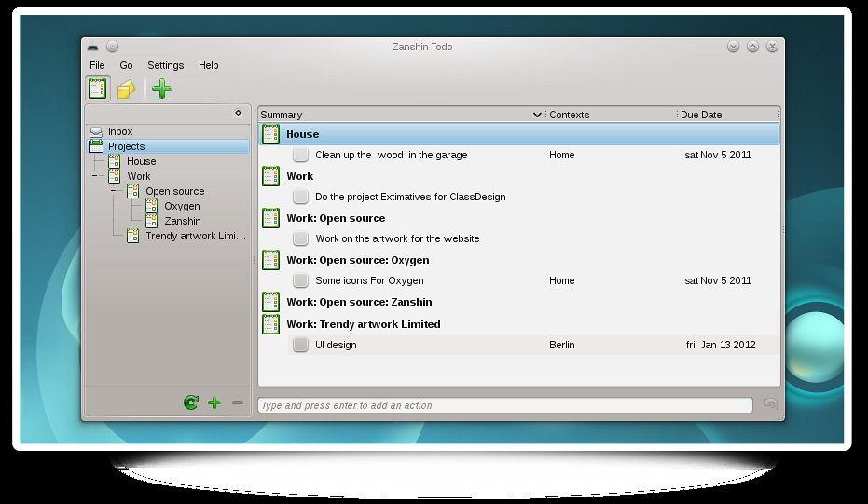Click the small green plus below the sidebar
This screenshot has width=868, height=504.
(214, 402)
